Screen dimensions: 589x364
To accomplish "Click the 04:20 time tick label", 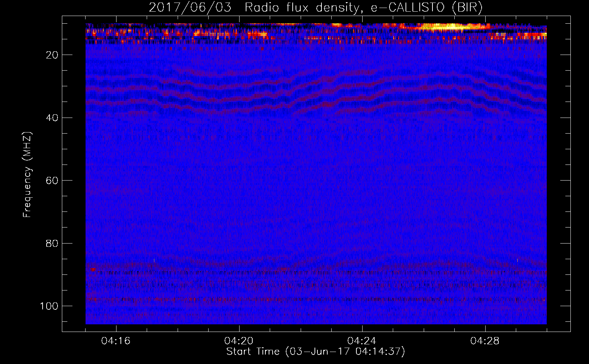I will click(239, 341).
